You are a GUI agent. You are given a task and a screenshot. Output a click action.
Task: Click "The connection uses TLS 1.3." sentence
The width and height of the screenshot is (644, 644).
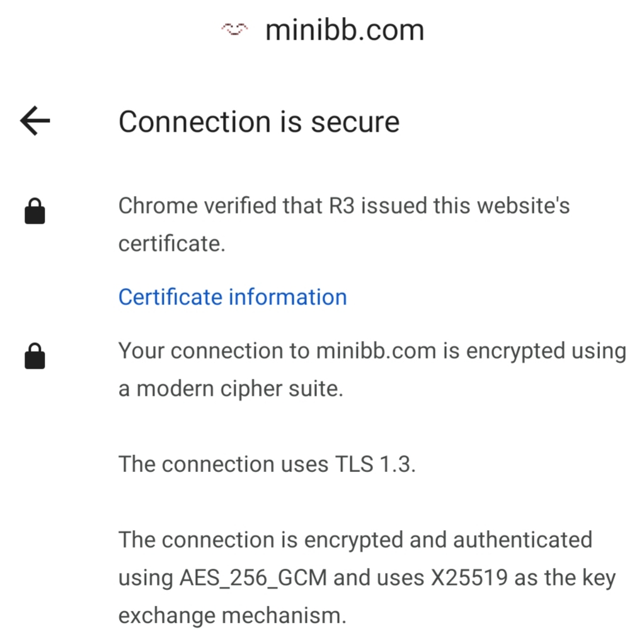pyautogui.click(x=267, y=464)
